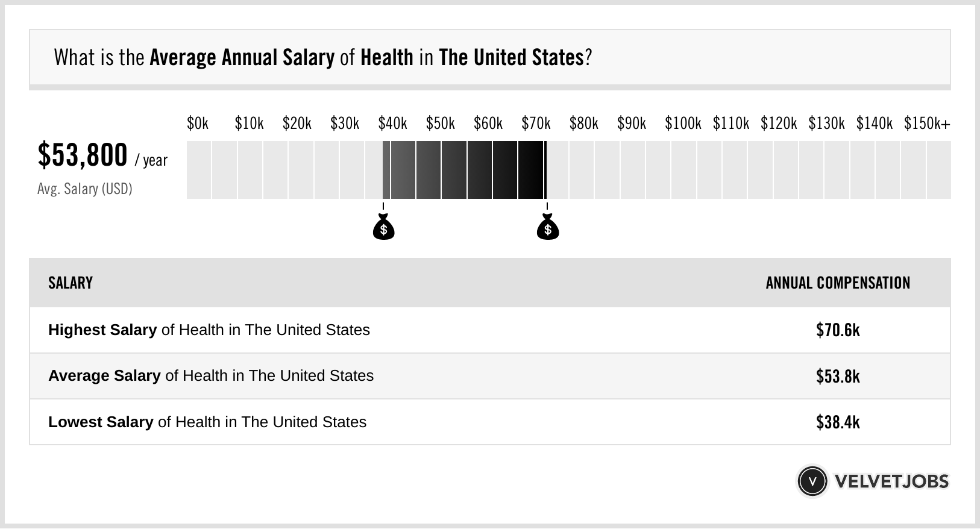The width and height of the screenshot is (980, 529).
Task: Click the low salary money bag icon
Action: [383, 227]
